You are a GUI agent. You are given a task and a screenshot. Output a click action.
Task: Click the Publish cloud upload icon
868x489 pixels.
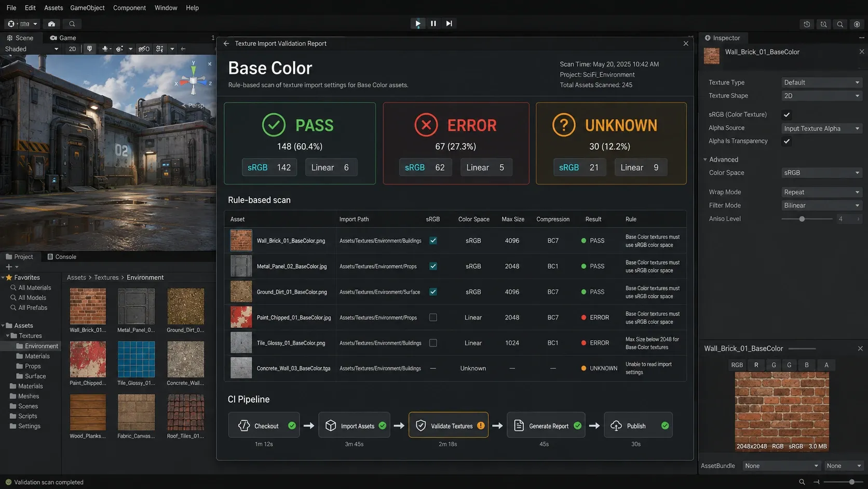point(616,426)
